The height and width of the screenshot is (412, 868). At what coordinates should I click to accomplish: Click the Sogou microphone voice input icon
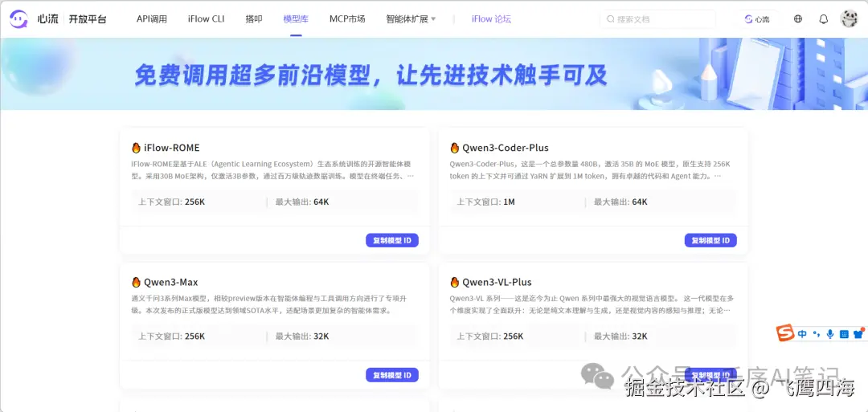(829, 333)
